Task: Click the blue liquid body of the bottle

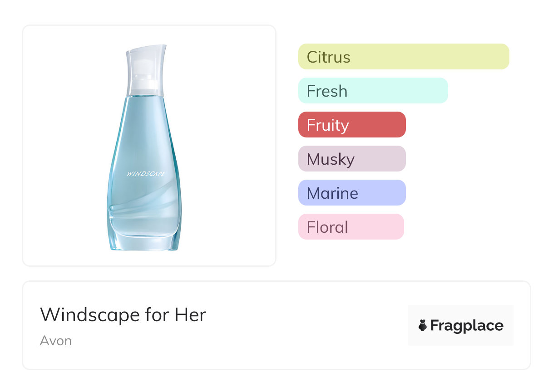Action: [144, 136]
